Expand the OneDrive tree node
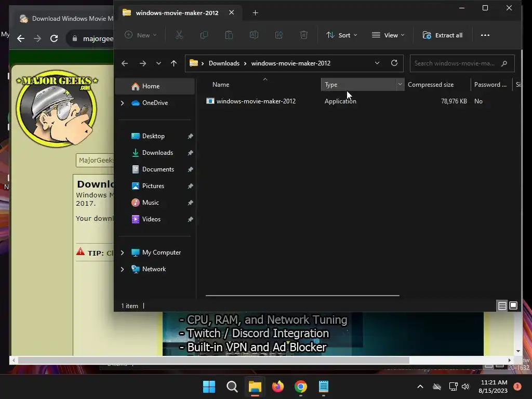532x399 pixels. coord(122,103)
